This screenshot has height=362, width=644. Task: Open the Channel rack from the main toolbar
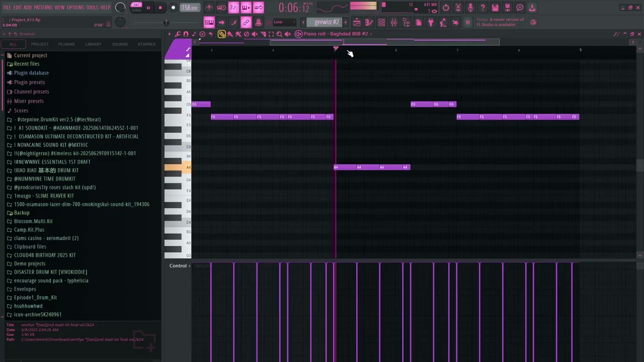tap(381, 23)
